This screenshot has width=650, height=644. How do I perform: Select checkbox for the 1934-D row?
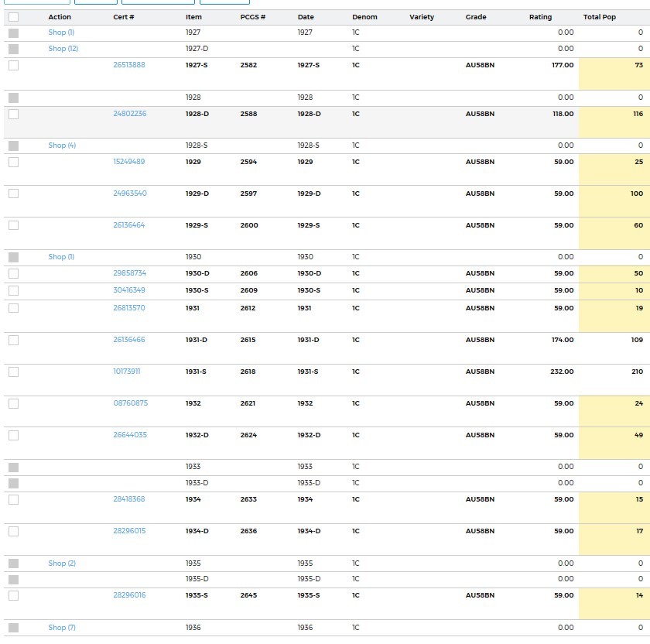13,532
